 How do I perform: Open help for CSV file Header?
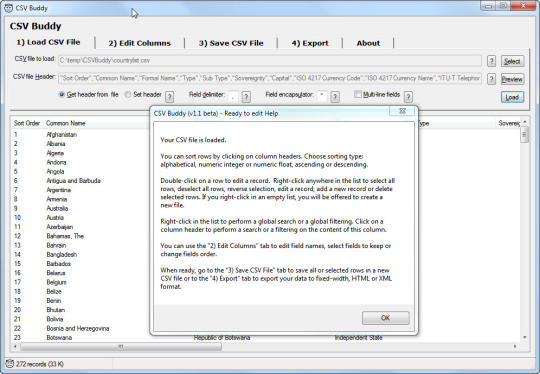point(491,79)
